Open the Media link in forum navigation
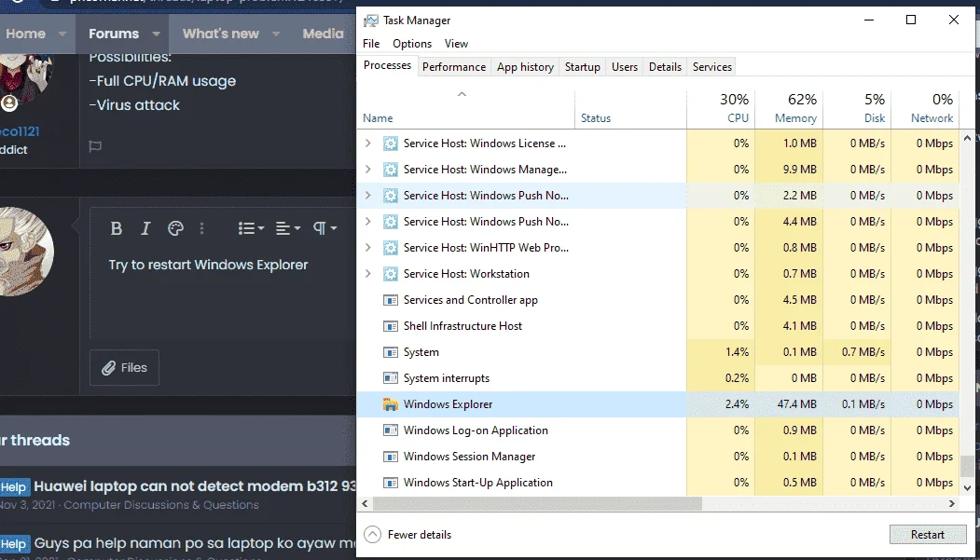This screenshot has width=980, height=560. [x=324, y=34]
